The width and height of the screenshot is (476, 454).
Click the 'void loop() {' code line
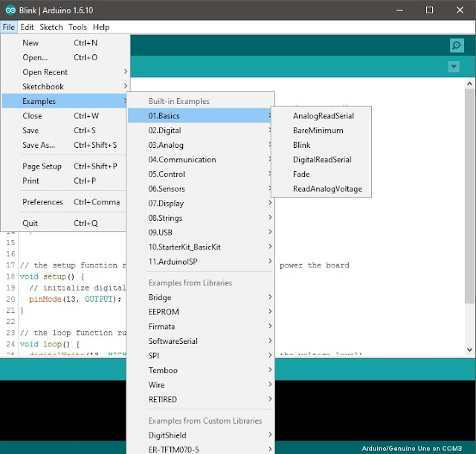[50, 344]
